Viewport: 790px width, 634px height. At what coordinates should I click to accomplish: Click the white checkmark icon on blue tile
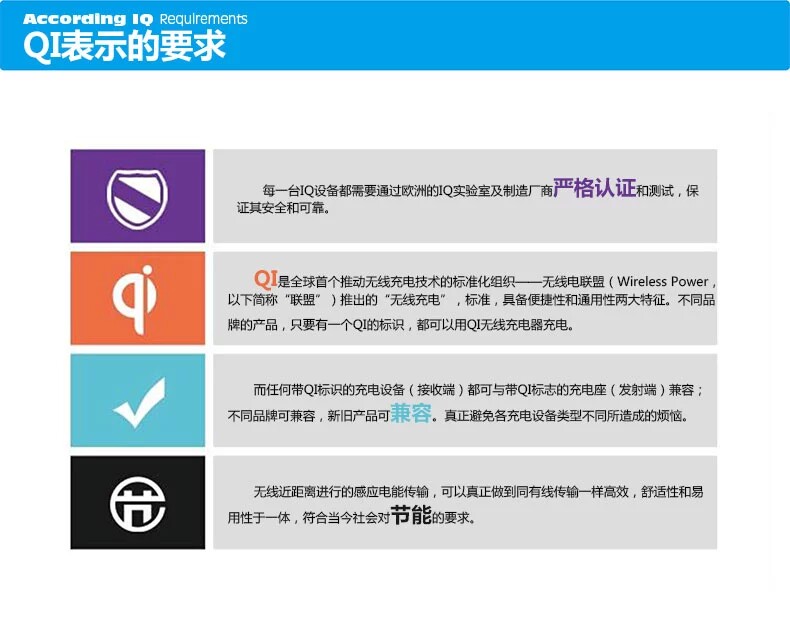[140, 403]
